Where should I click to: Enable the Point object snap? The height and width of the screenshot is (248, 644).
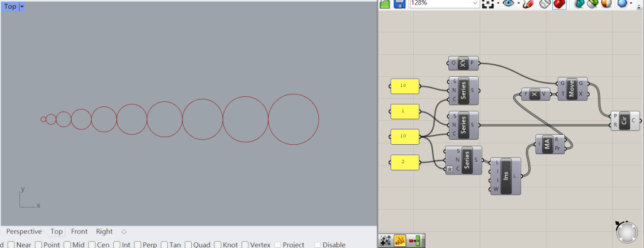coord(38,245)
